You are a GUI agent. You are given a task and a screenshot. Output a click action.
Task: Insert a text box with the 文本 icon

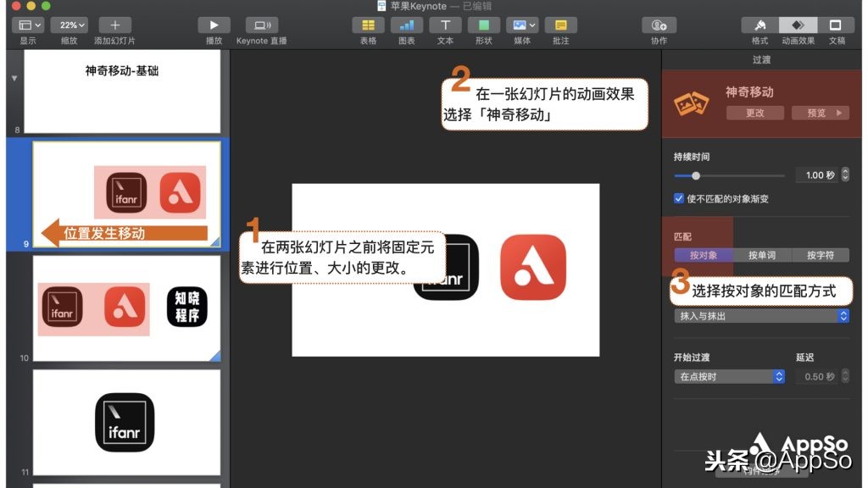point(445,25)
